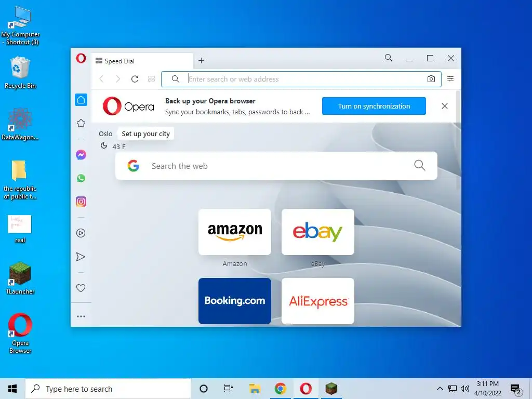Open Chrome on taskbar

click(280, 389)
